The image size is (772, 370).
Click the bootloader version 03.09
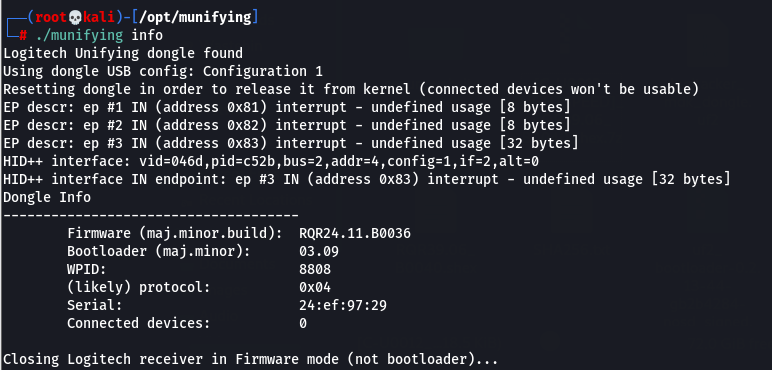tap(319, 251)
